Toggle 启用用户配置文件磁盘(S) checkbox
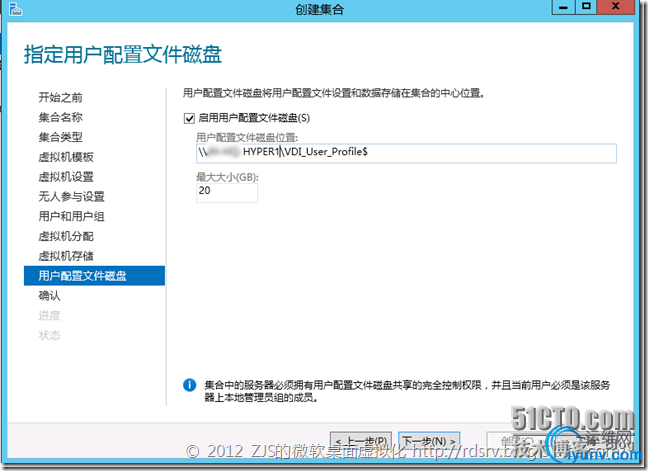Screen dimensions: 648x471 (189, 119)
